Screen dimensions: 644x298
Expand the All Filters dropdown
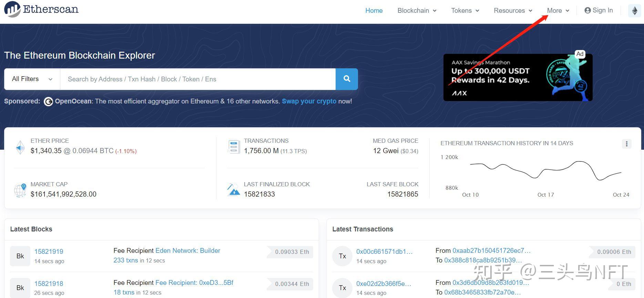coord(32,79)
